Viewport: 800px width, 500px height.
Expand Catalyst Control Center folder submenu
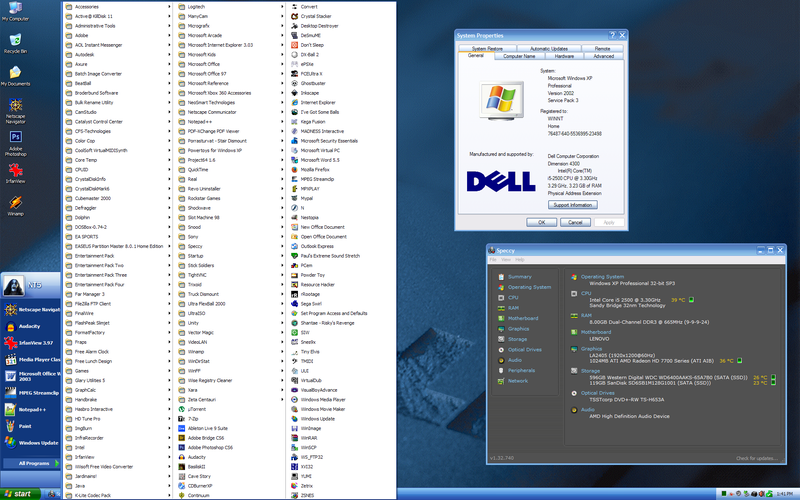[x=117, y=122]
